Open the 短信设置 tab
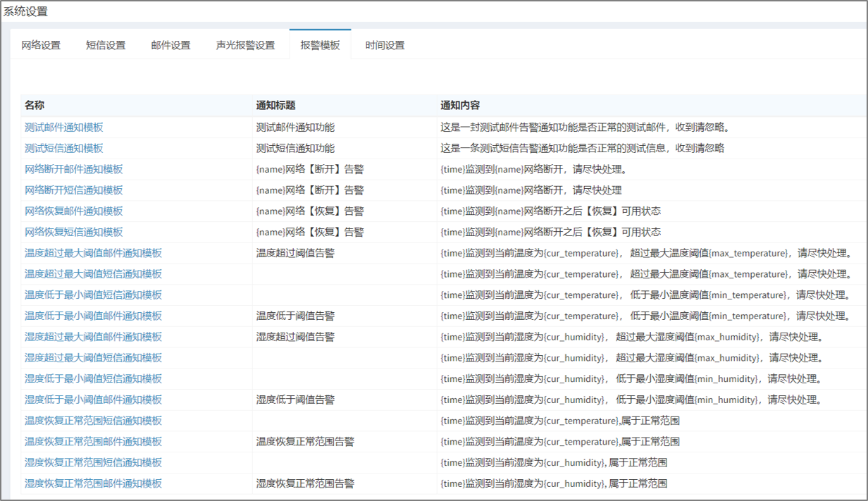 tap(106, 44)
